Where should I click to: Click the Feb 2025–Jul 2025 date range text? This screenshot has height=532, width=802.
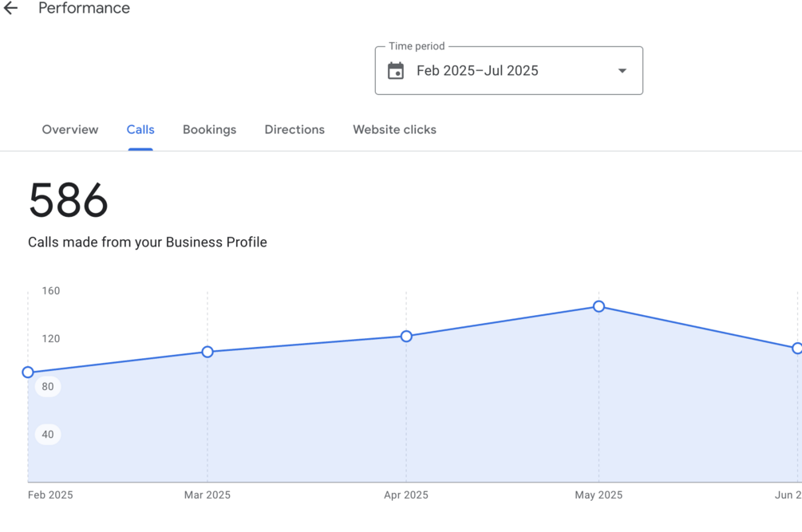(x=477, y=71)
